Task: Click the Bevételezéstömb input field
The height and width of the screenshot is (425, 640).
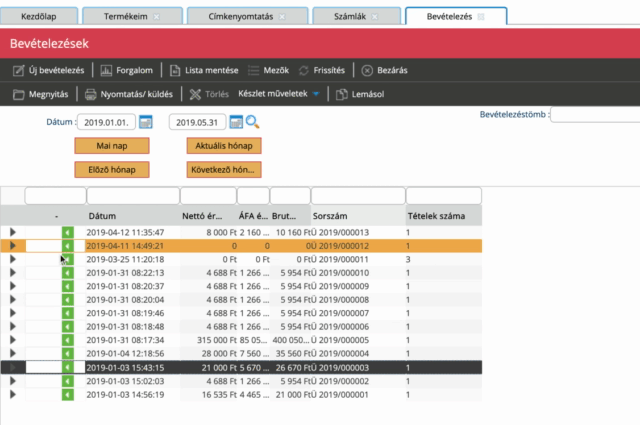Action: [595, 115]
